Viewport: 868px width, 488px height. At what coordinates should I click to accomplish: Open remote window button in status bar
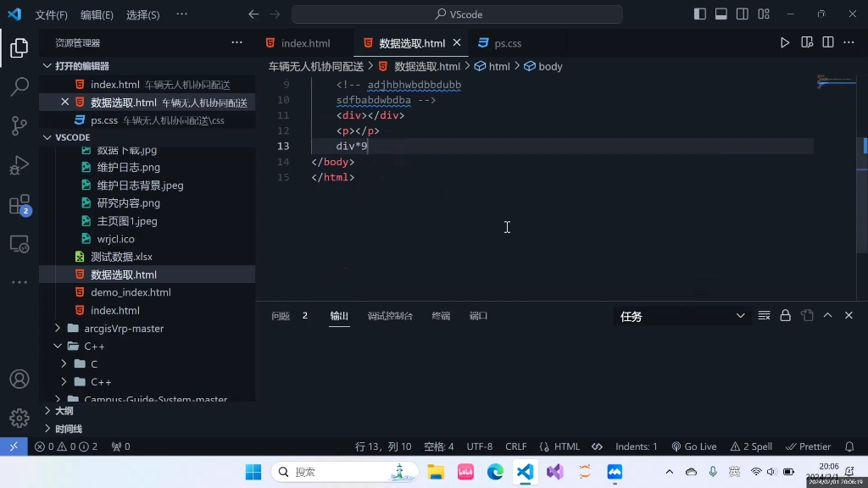14,446
